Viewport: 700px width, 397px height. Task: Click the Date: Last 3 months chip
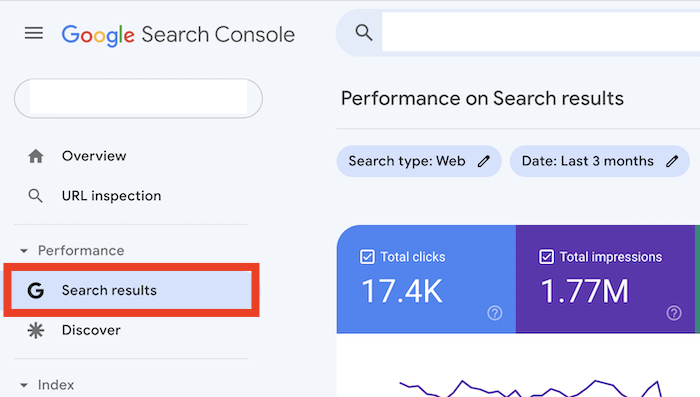tap(600, 161)
